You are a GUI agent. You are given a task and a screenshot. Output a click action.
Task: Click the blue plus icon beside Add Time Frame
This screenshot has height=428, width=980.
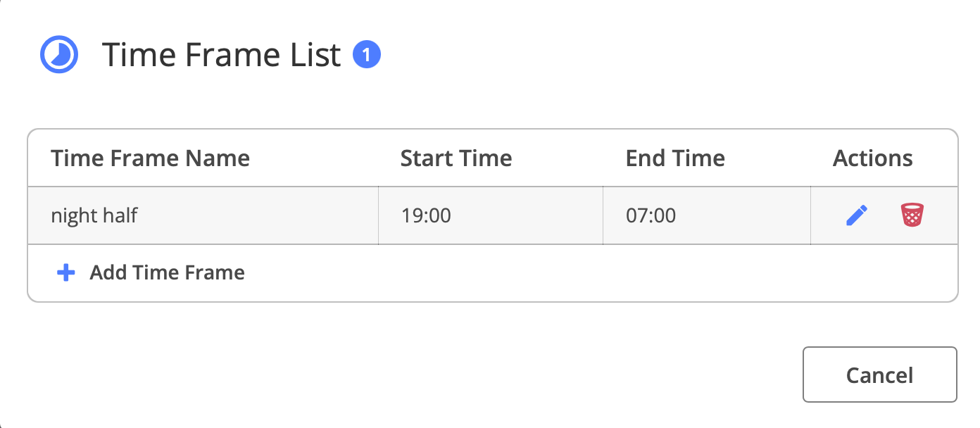(65, 272)
